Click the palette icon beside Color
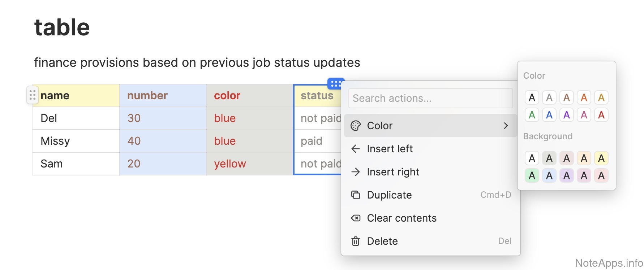The width and height of the screenshot is (644, 270). click(356, 126)
